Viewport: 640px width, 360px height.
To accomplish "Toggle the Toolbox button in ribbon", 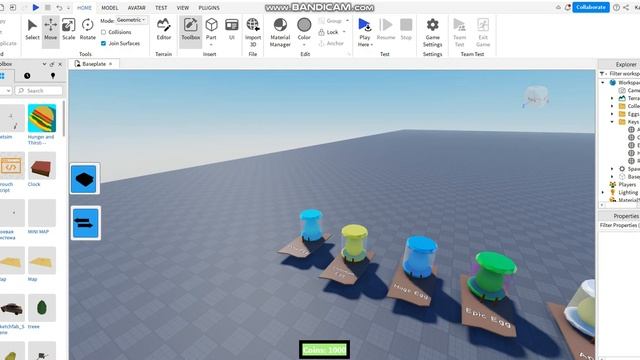I will 191,29.
